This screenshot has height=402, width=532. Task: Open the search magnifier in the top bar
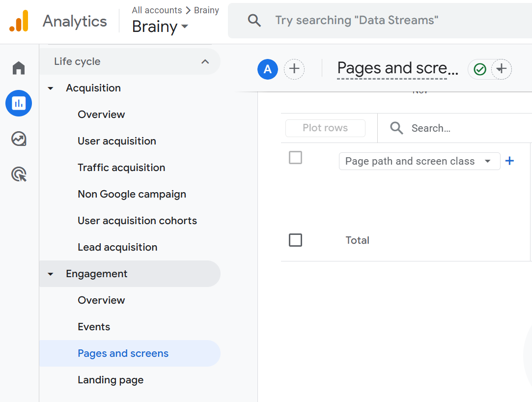[x=254, y=20]
